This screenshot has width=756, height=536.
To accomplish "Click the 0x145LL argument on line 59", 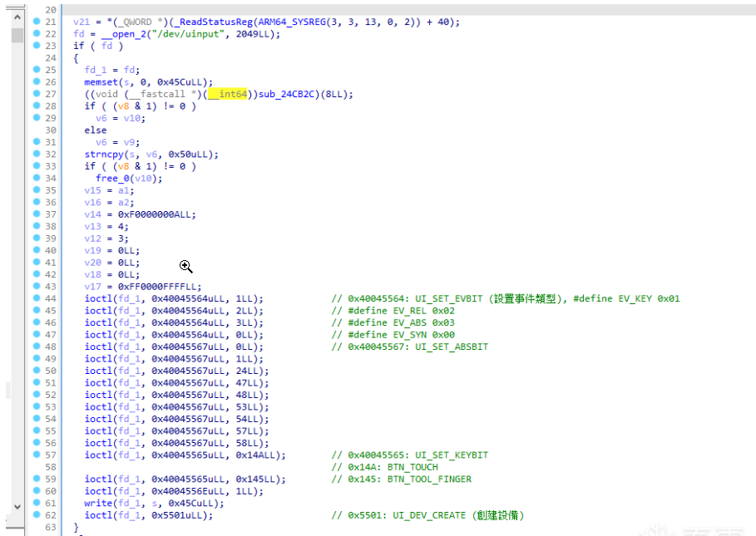I will point(258,479).
